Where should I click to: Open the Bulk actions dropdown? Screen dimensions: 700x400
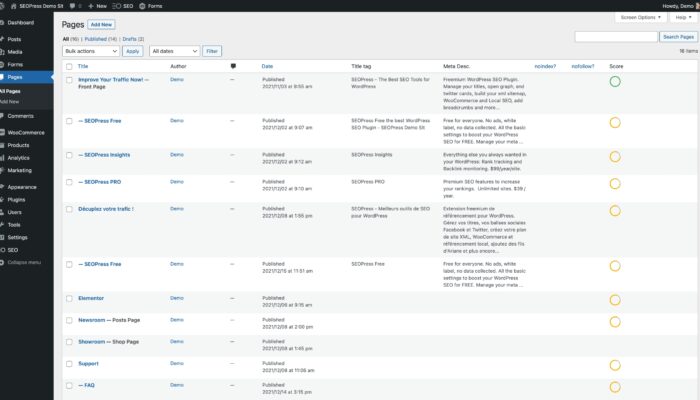click(x=91, y=51)
